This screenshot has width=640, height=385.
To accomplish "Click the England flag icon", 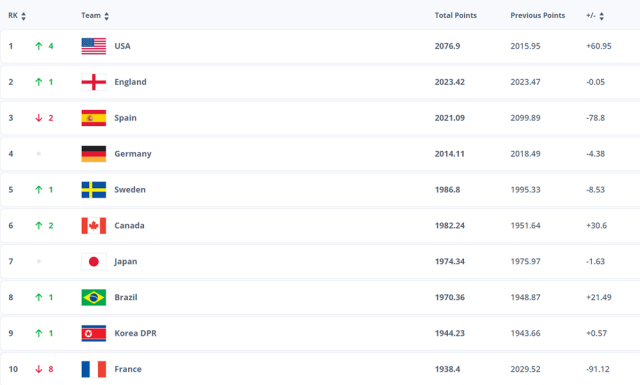I will (x=93, y=82).
